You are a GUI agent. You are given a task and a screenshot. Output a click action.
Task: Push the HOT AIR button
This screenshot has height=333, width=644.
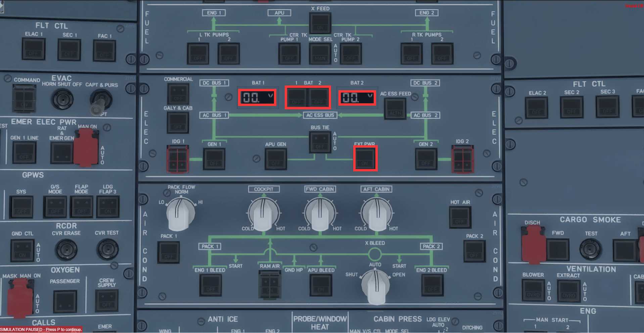460,217
